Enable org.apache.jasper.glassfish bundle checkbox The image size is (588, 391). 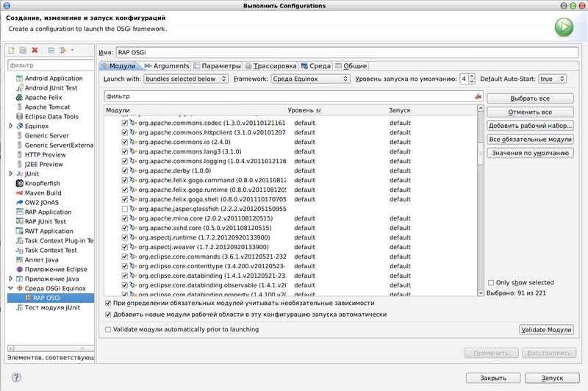click(x=124, y=209)
